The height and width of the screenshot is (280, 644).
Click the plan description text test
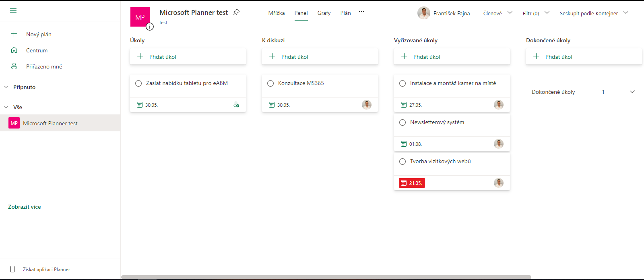(x=163, y=23)
